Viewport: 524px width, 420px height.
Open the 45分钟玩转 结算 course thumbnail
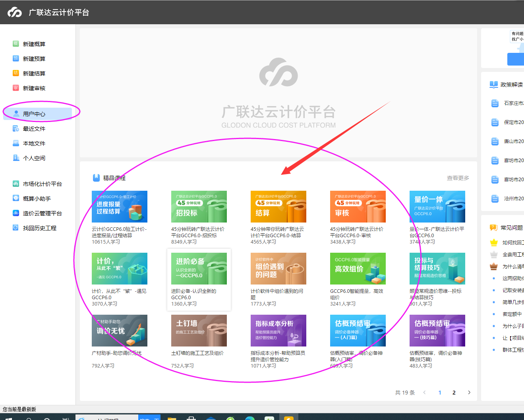(278, 207)
